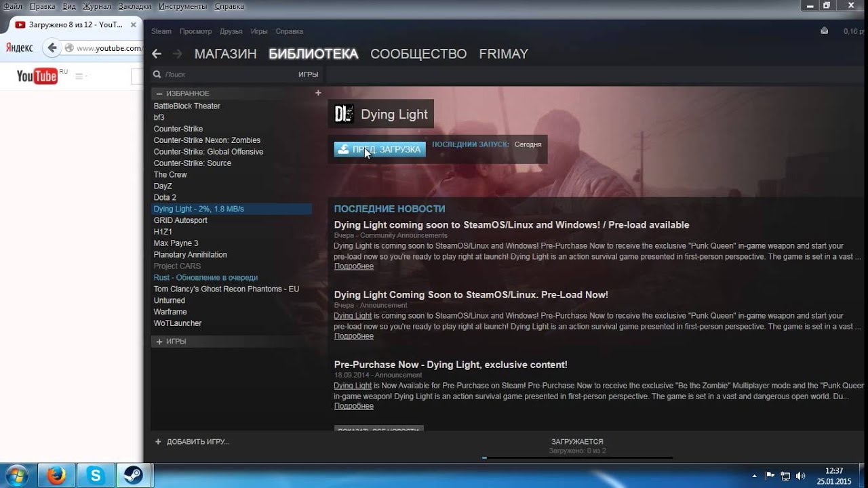The image size is (868, 488).
Task: Switch to the БИБЛИОТЕКА tab
Action: click(x=313, y=54)
